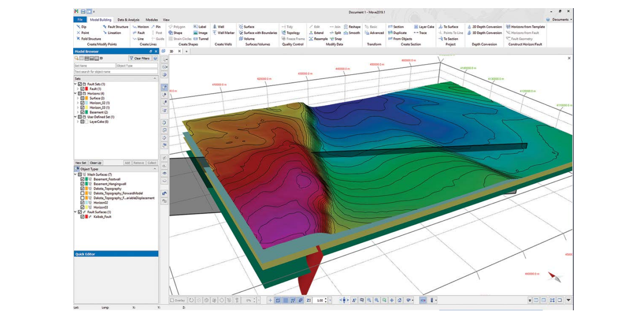
Task: Click the Image tool
Action: 200,33
